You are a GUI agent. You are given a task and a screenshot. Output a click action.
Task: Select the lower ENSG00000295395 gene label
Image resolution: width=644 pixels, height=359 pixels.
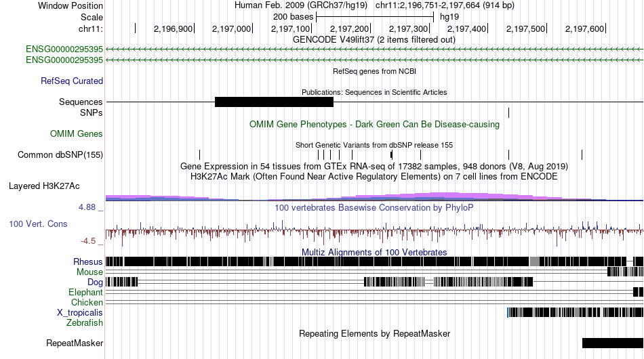64,60
